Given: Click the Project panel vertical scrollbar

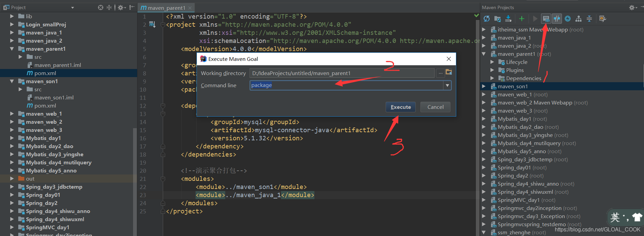Looking at the screenshot, I should click(x=135, y=182).
